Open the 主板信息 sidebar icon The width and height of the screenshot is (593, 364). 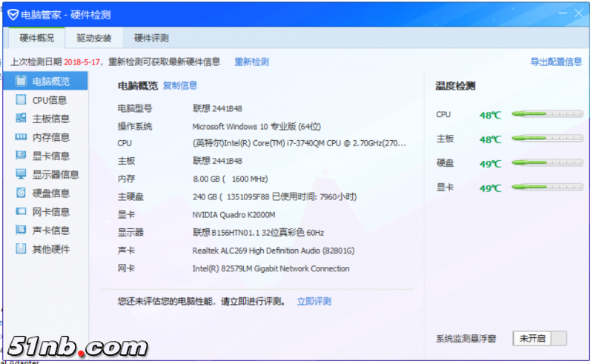(x=21, y=118)
